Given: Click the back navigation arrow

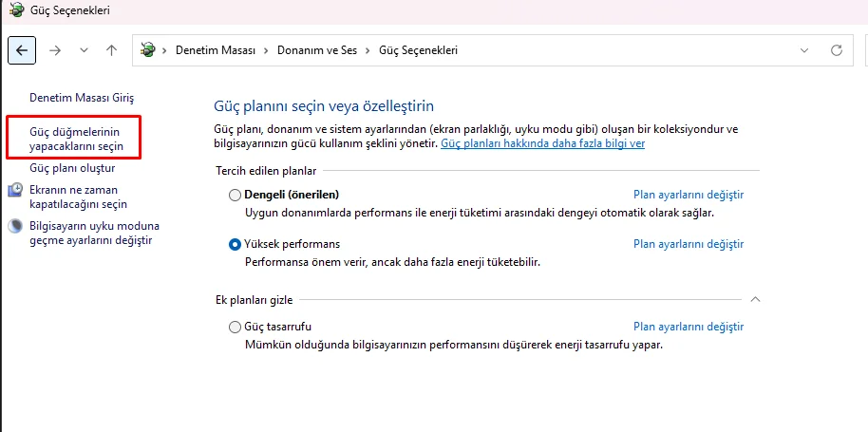Looking at the screenshot, I should click(x=22, y=50).
